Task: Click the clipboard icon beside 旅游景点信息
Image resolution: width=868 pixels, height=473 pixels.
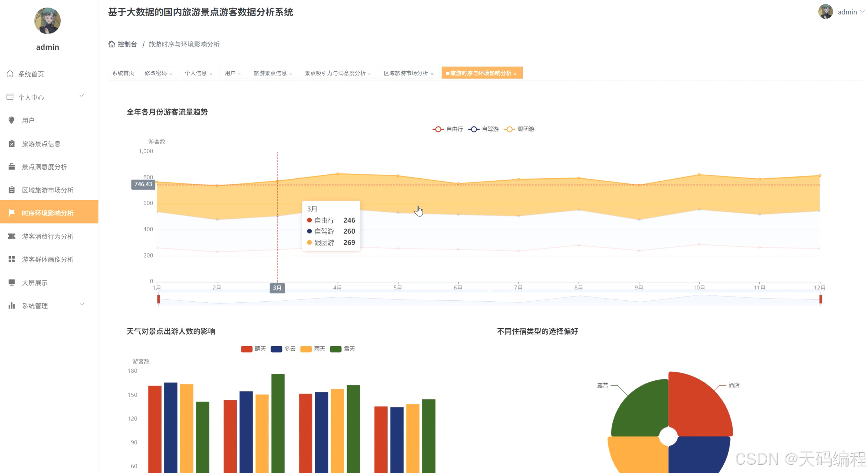Action: 11,143
